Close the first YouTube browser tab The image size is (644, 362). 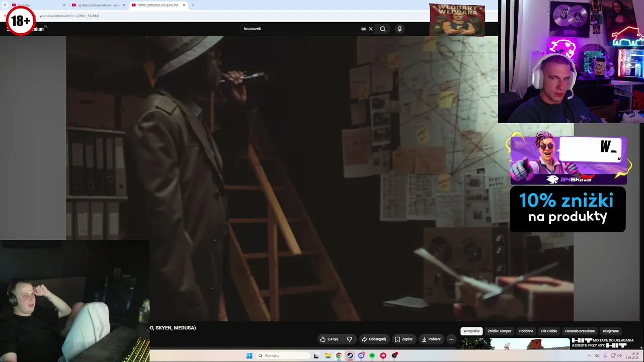tap(64, 5)
